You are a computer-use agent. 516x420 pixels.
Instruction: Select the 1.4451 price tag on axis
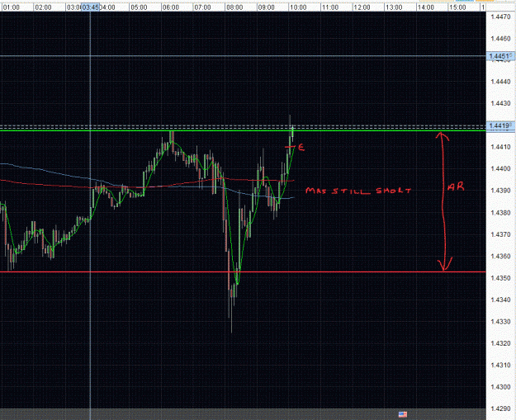[x=500, y=56]
